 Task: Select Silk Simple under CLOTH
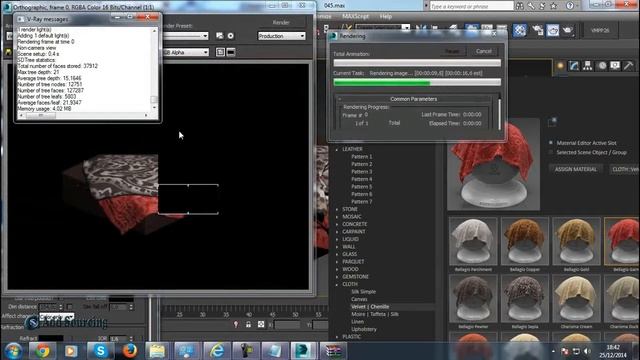coord(363,292)
